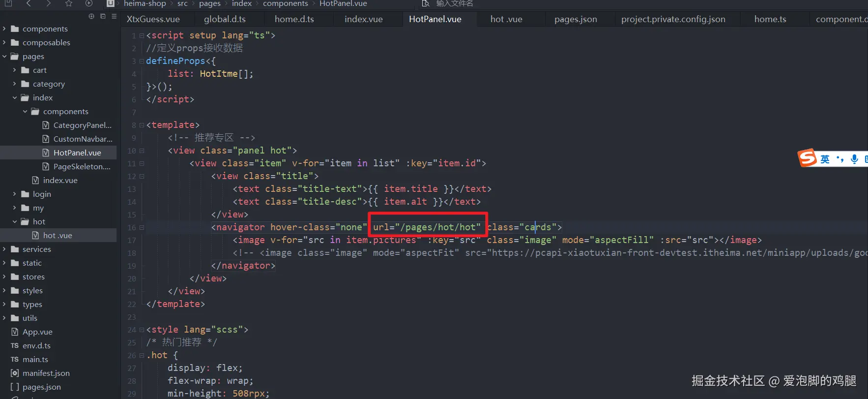Expand the category folder arrow
This screenshot has height=399, width=868.
coord(15,84)
